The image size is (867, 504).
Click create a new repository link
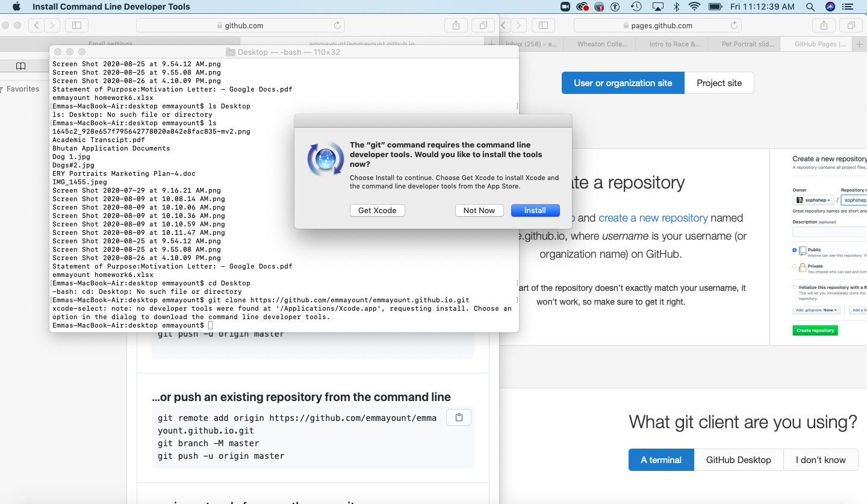pos(653,218)
